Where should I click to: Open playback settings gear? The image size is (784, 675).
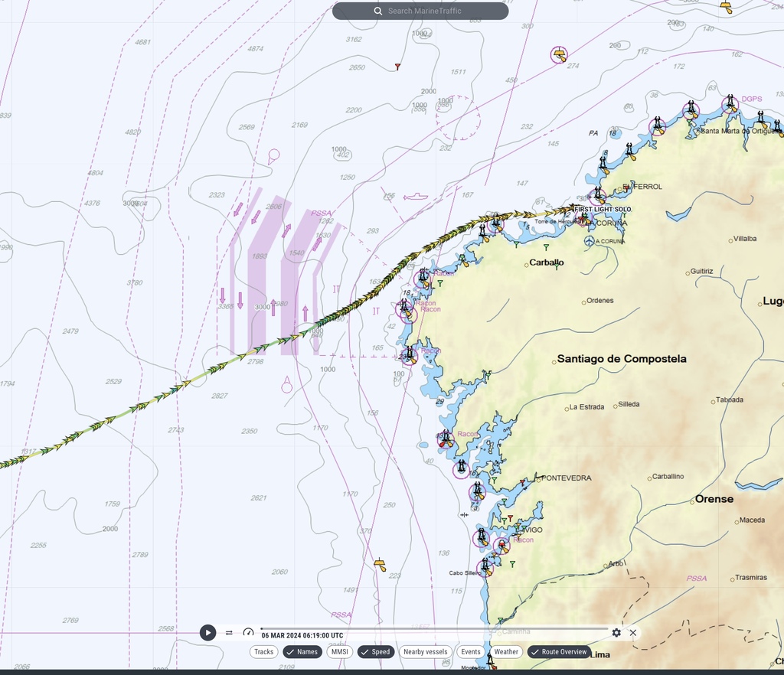[x=616, y=633]
